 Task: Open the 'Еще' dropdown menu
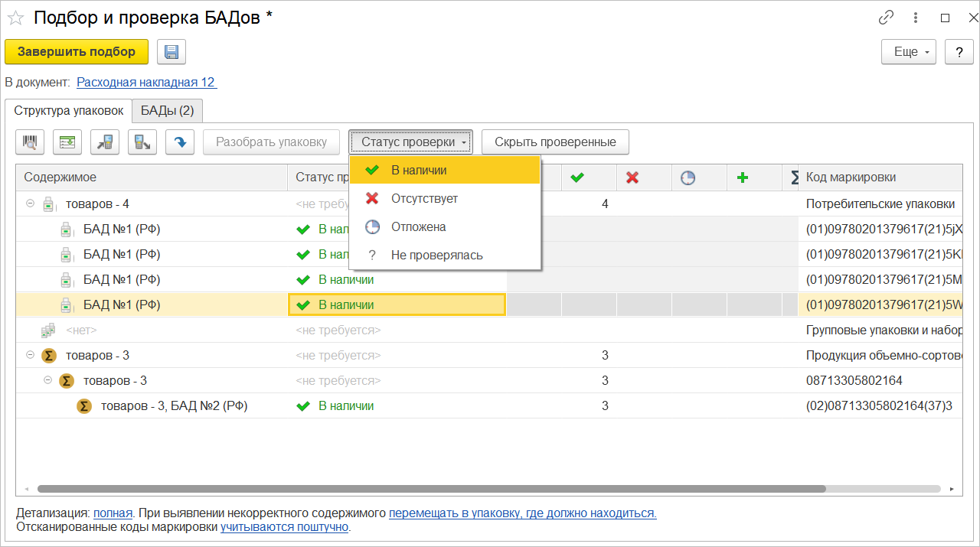pyautogui.click(x=909, y=52)
